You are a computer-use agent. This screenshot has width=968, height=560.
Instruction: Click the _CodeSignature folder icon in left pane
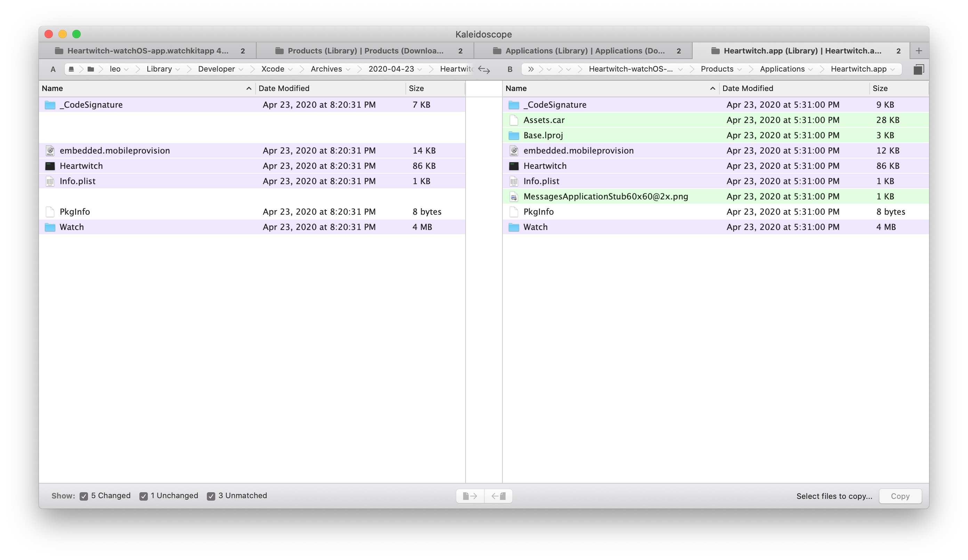coord(50,105)
